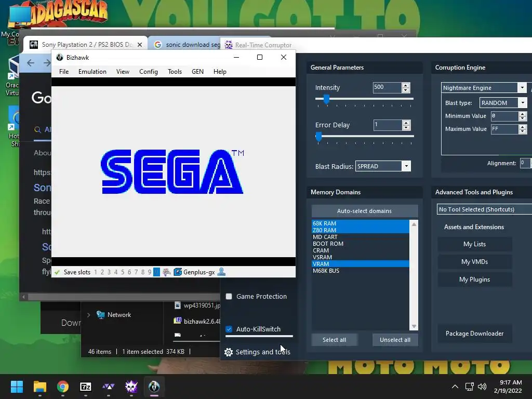
Task: Select save slot 5 in Bizhawk
Action: tap(123, 272)
